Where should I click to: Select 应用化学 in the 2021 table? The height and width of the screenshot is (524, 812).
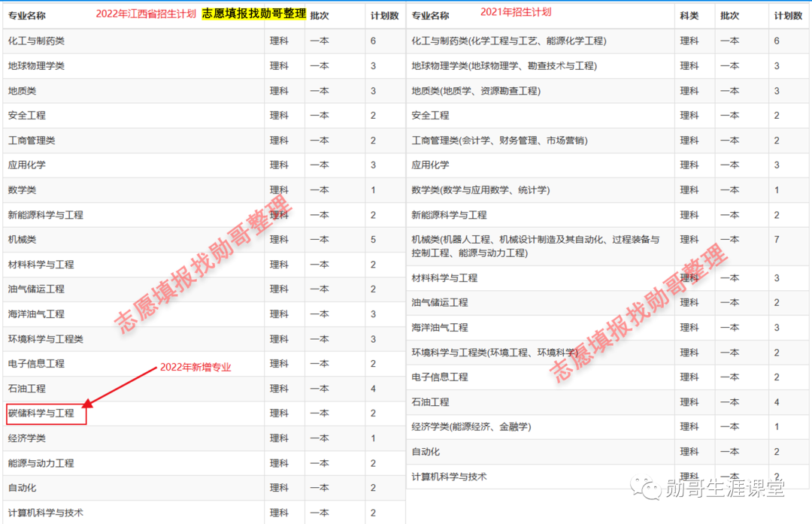tap(430, 165)
